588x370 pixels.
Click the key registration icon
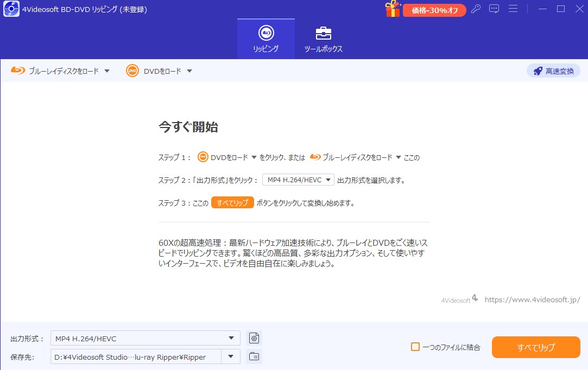(x=476, y=9)
